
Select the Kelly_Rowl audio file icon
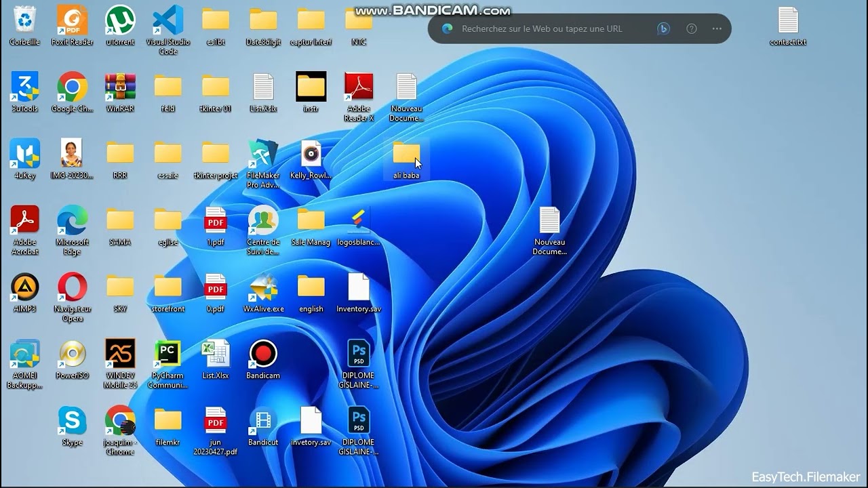pyautogui.click(x=311, y=153)
